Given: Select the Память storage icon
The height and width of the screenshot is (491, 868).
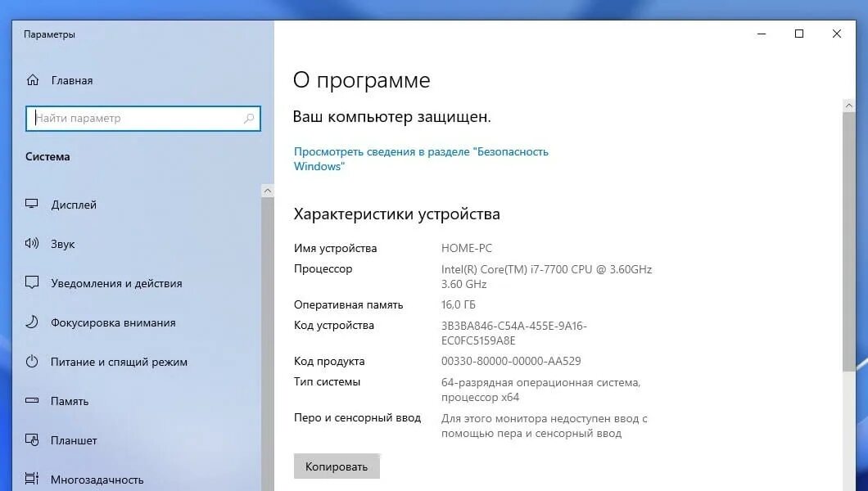Looking at the screenshot, I should pyautogui.click(x=32, y=401).
